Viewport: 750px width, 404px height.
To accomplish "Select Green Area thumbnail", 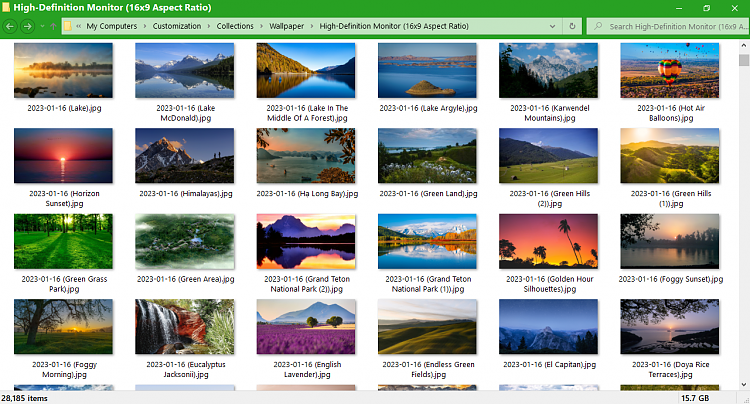I will tap(185, 241).
